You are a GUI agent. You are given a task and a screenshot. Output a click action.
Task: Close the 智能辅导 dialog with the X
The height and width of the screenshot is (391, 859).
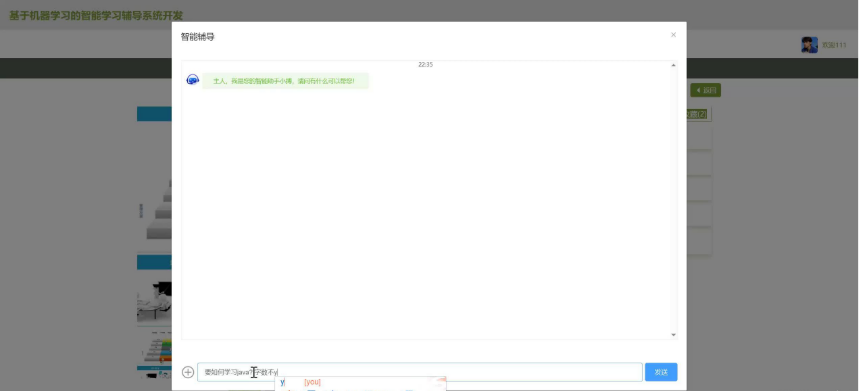[x=673, y=34]
